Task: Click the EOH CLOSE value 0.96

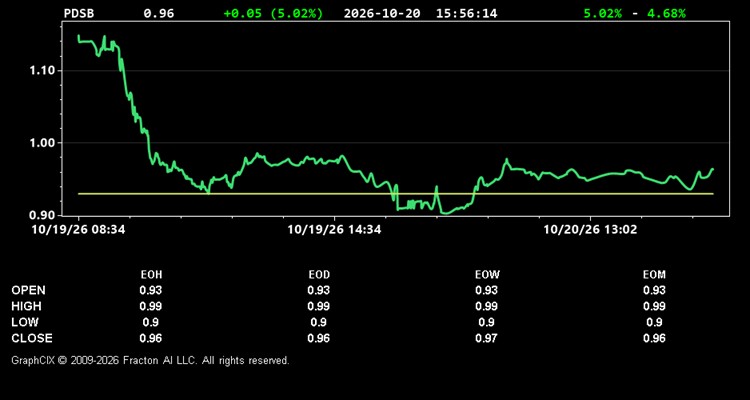Action: coord(151,338)
